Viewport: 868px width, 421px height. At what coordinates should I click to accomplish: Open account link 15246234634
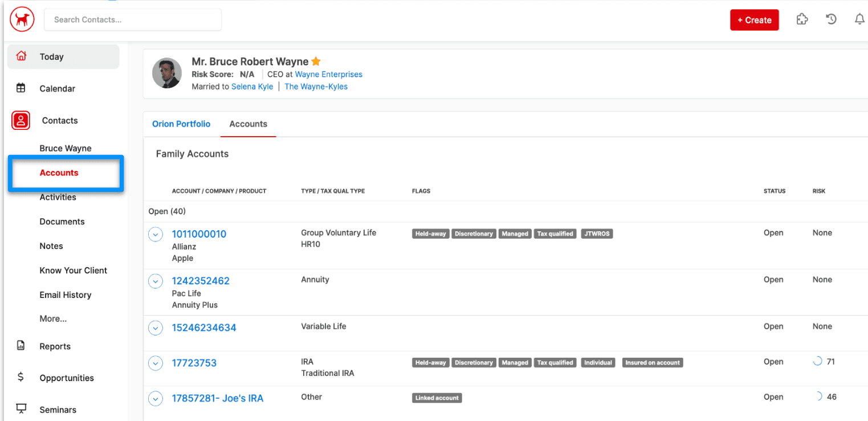[x=204, y=328]
